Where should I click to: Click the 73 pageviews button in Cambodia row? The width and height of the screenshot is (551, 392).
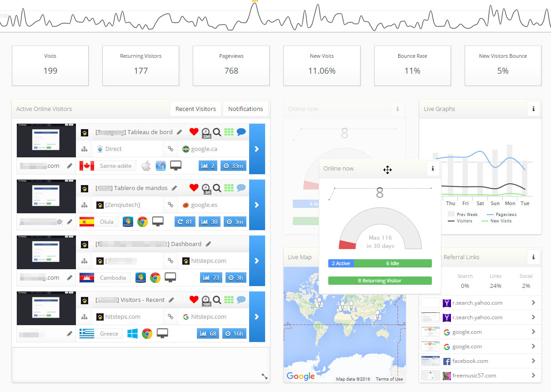pos(211,277)
